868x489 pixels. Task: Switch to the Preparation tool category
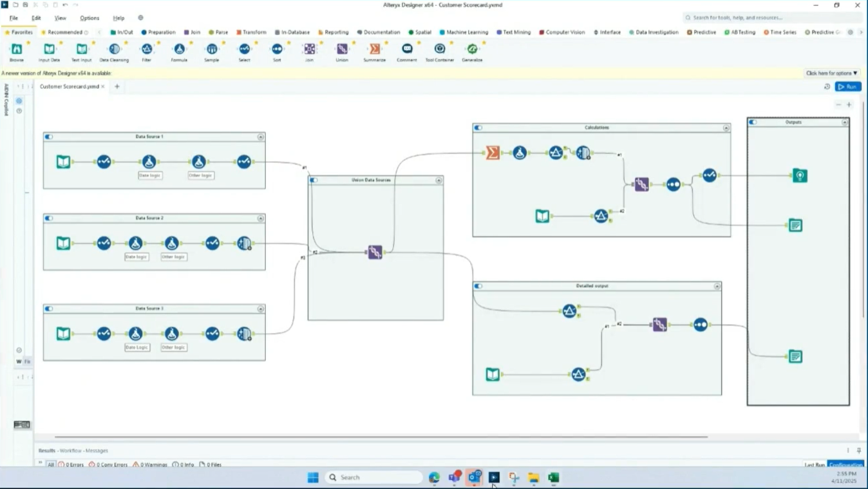pos(158,32)
